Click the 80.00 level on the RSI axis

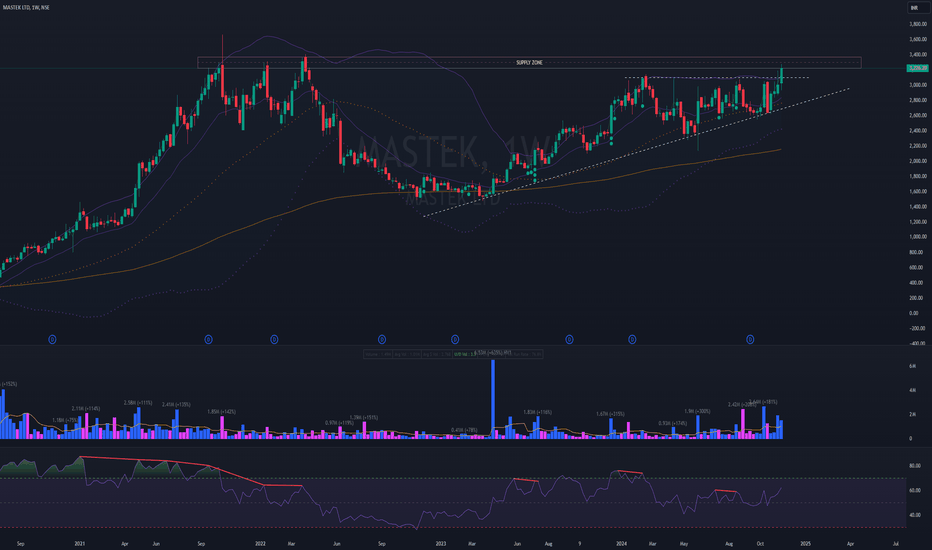pyautogui.click(x=915, y=466)
